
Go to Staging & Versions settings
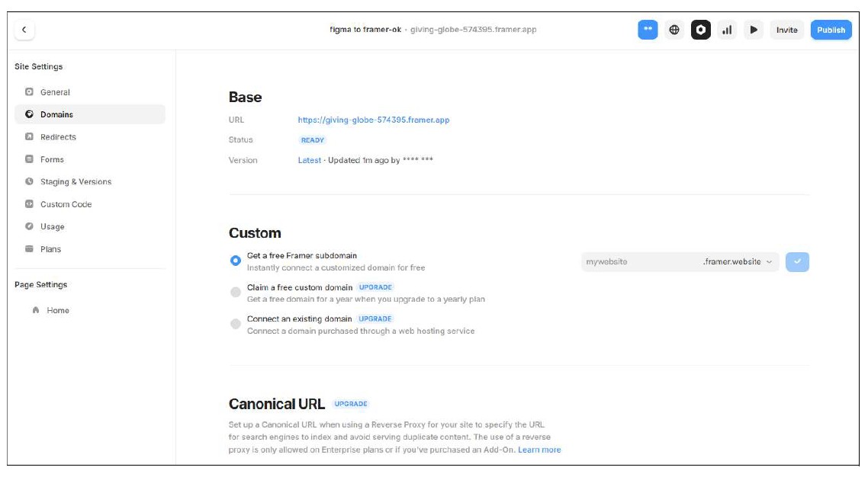(76, 182)
